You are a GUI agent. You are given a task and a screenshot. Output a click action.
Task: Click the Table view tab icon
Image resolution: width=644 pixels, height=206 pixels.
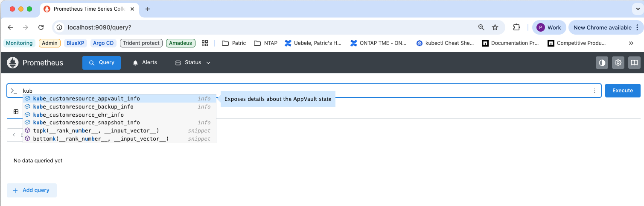tap(16, 112)
